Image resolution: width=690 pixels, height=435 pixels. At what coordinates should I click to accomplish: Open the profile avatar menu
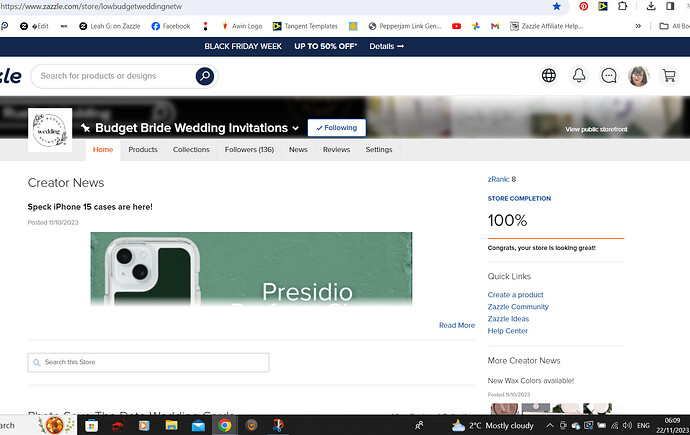[639, 76]
